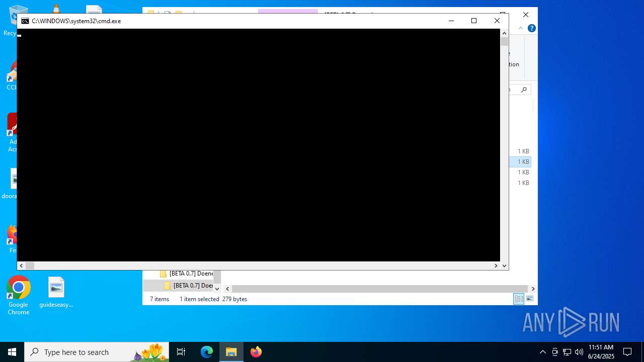The width and height of the screenshot is (644, 362).
Task: Select the highlighted 1 KB file row
Action: click(520, 162)
